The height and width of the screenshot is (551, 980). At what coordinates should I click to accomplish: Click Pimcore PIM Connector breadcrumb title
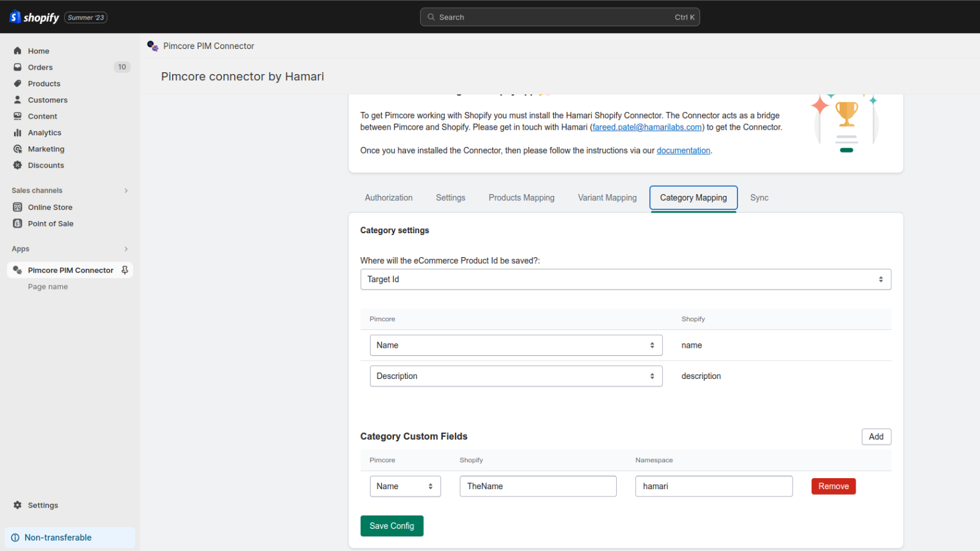pos(208,46)
